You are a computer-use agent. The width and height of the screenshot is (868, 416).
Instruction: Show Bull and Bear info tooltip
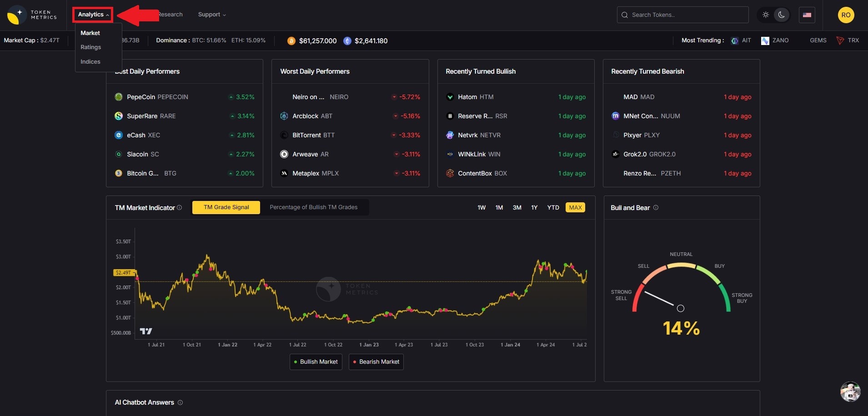tap(656, 208)
